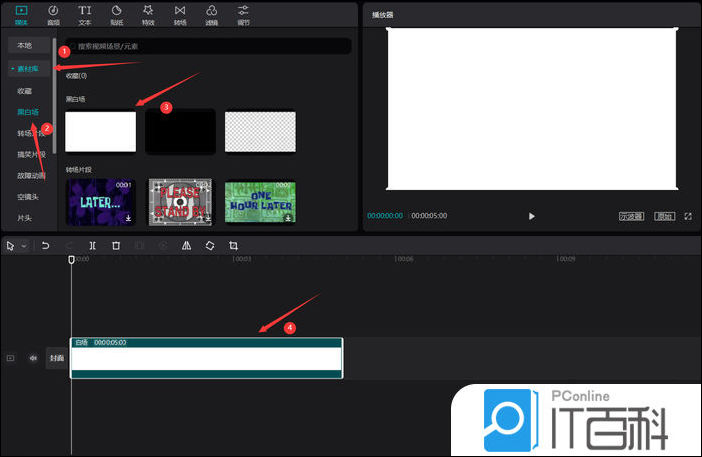Download the ONE HOUR LATER clip
Screen dimensions: 702x457
pos(288,218)
